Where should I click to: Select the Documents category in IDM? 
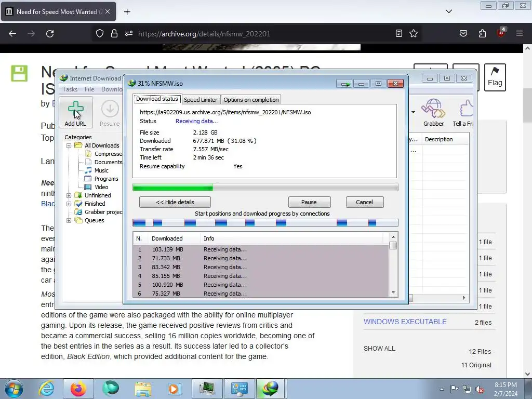coord(104,162)
